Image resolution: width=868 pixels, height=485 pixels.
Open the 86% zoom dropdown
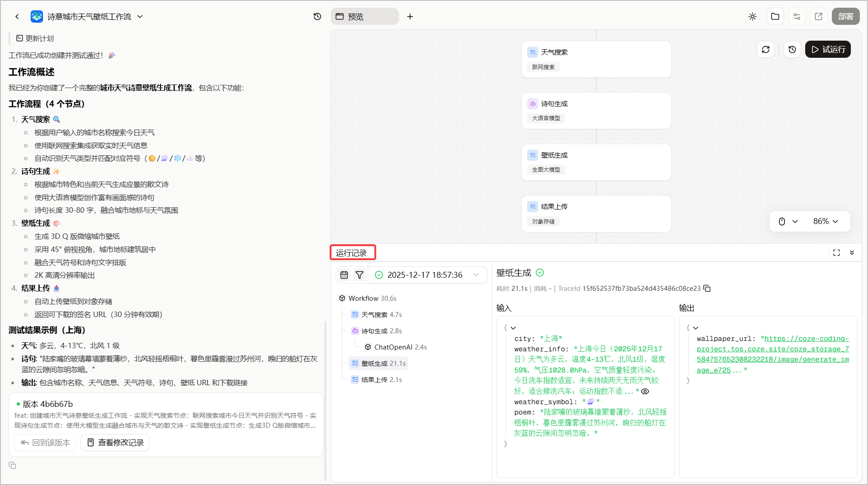click(826, 221)
